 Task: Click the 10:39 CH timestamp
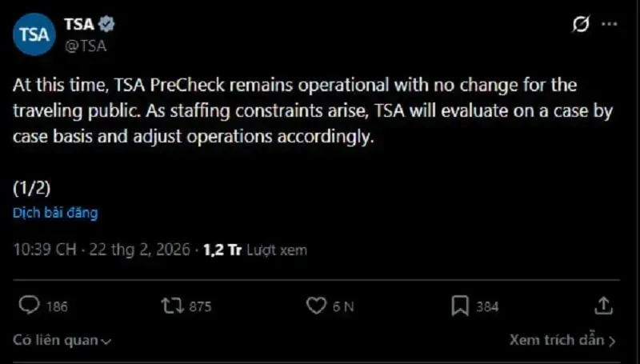pyautogui.click(x=45, y=250)
